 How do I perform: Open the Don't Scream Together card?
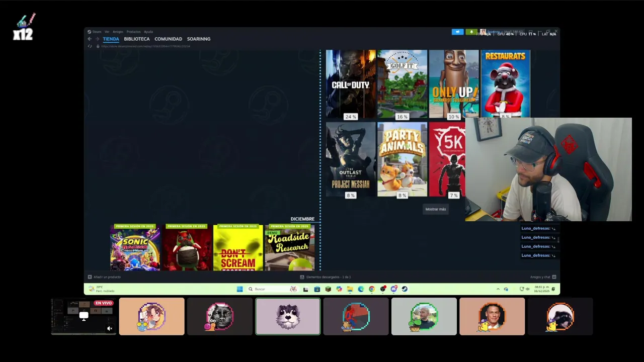pyautogui.click(x=238, y=247)
